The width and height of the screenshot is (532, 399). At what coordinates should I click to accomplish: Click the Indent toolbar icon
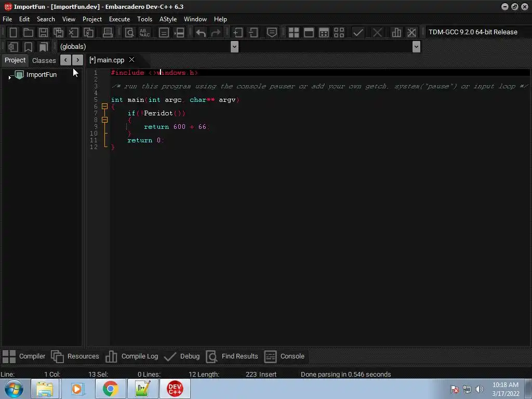pyautogui.click(x=238, y=33)
